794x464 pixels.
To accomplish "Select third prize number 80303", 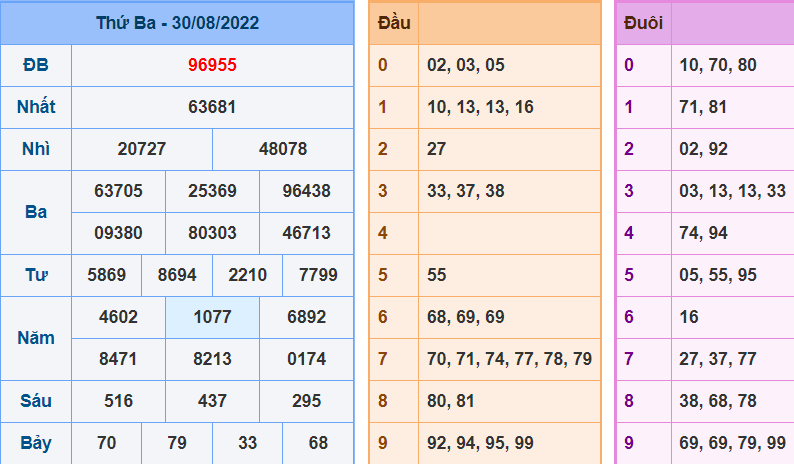I will 212,234.
